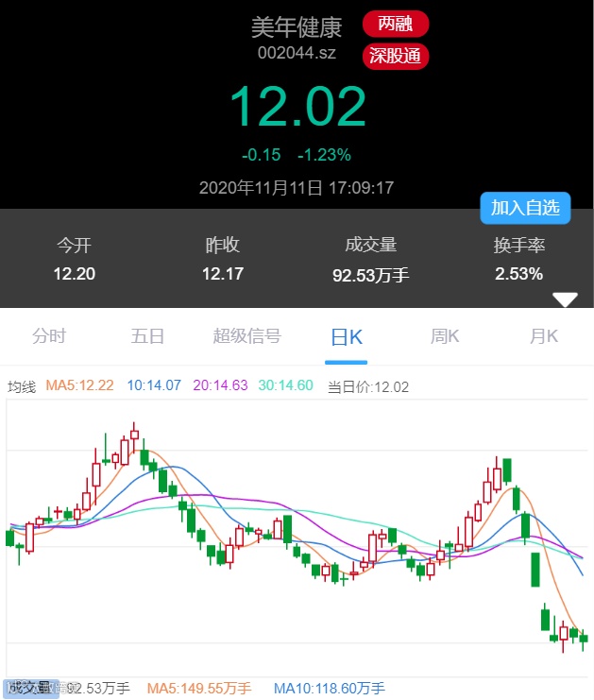
Task: Select the 超级信号 tab
Action: pyautogui.click(x=246, y=336)
